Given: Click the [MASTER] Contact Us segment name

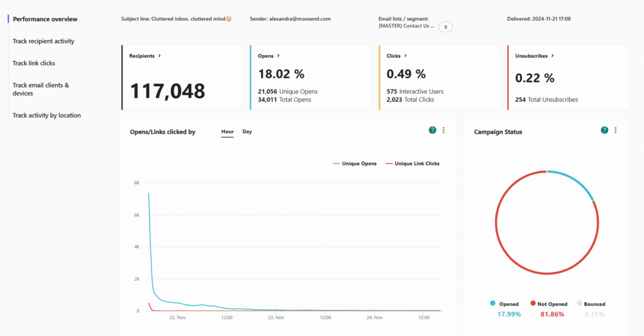Looking at the screenshot, I should click(x=406, y=26).
